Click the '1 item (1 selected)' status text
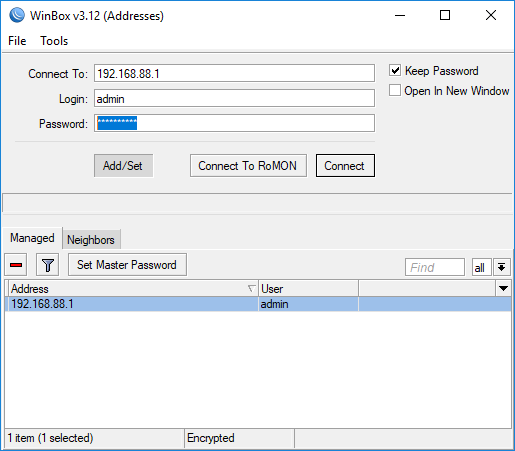The width and height of the screenshot is (515, 451). click(50, 438)
